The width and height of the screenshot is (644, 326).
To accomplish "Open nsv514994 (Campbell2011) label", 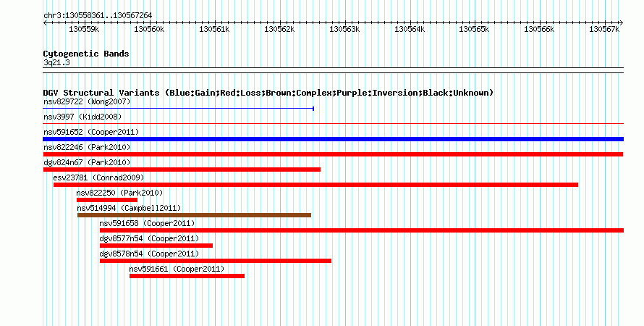I will [x=129, y=208].
